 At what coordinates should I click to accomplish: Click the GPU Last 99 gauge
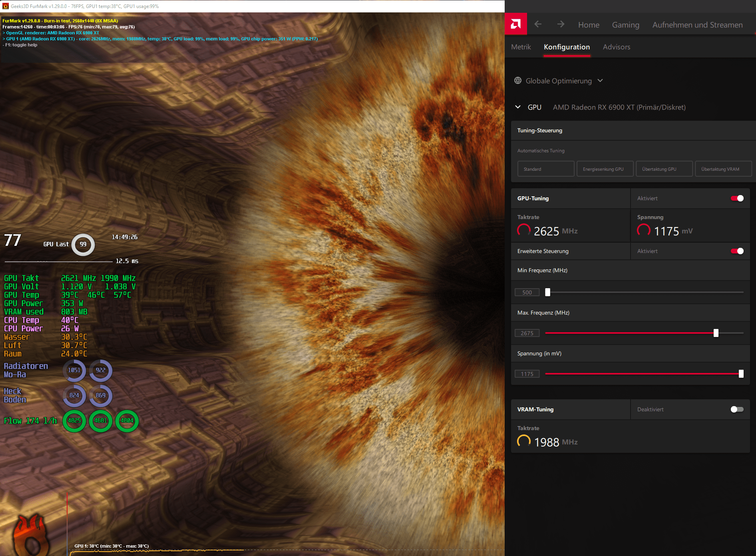[83, 244]
